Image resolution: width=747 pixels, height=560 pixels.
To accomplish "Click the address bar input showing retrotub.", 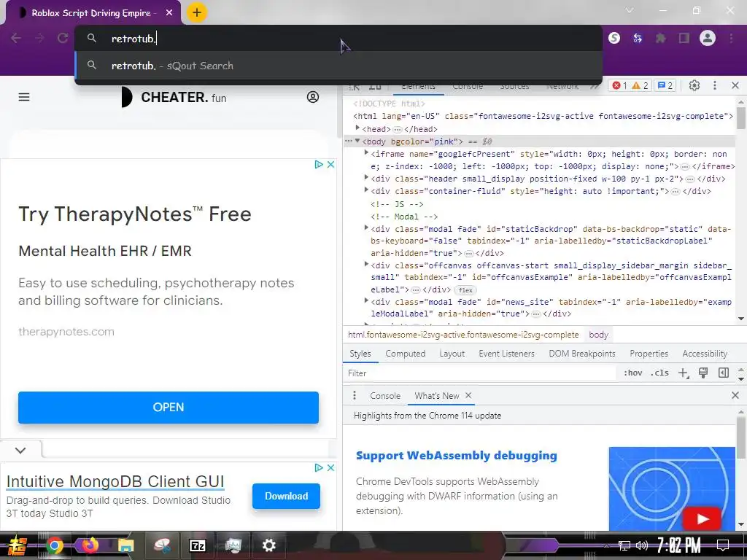I will point(338,39).
